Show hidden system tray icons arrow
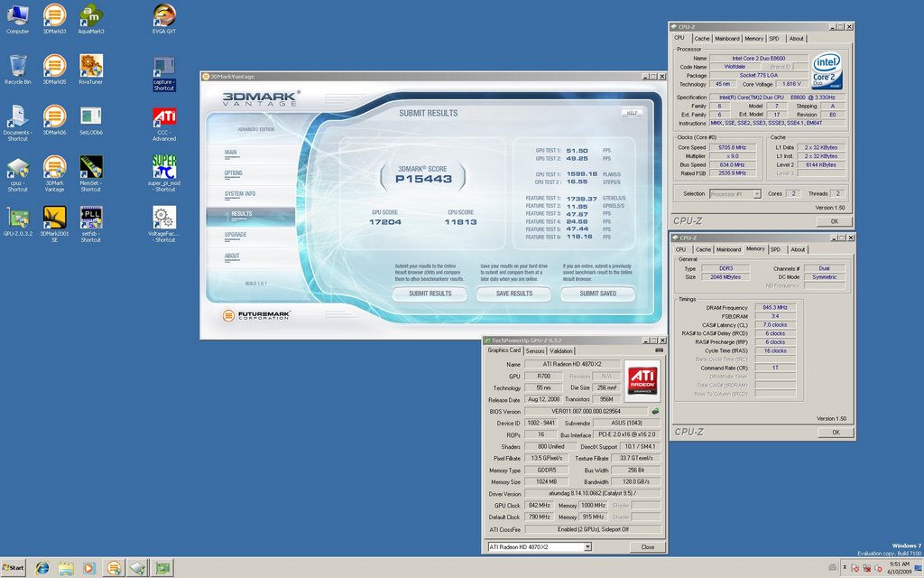 (x=845, y=567)
